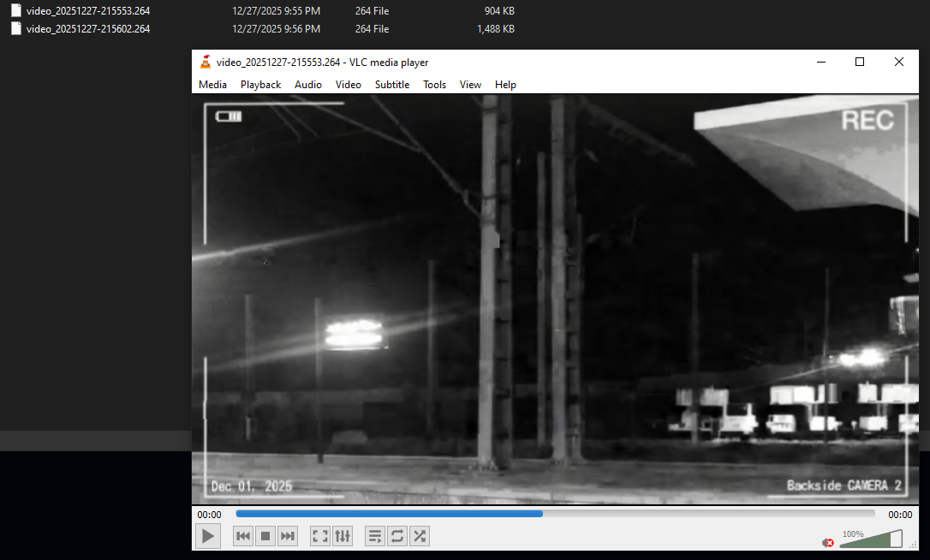Unmute audio via speaker icon

coord(828,542)
